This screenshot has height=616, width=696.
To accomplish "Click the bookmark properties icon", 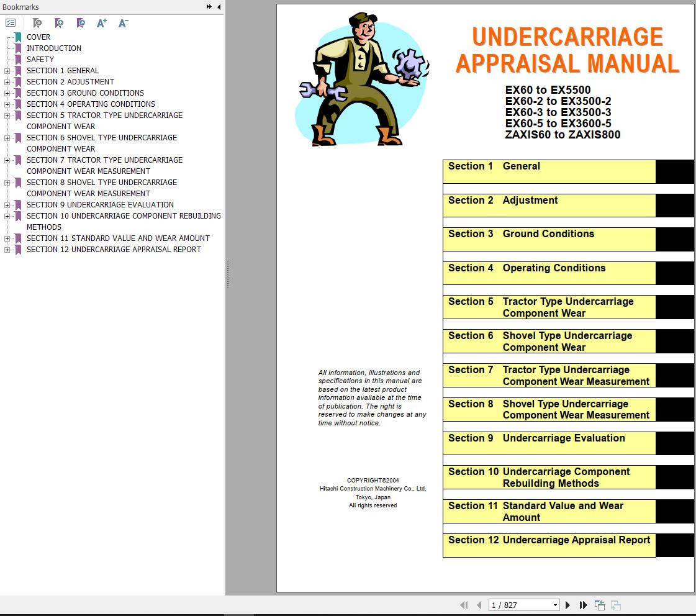I will point(80,22).
